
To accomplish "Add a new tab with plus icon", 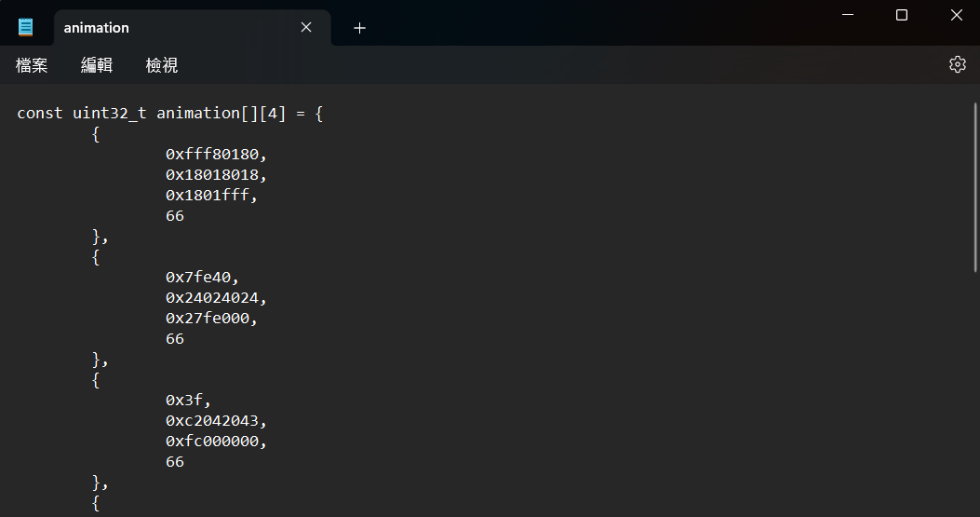I will coord(359,28).
